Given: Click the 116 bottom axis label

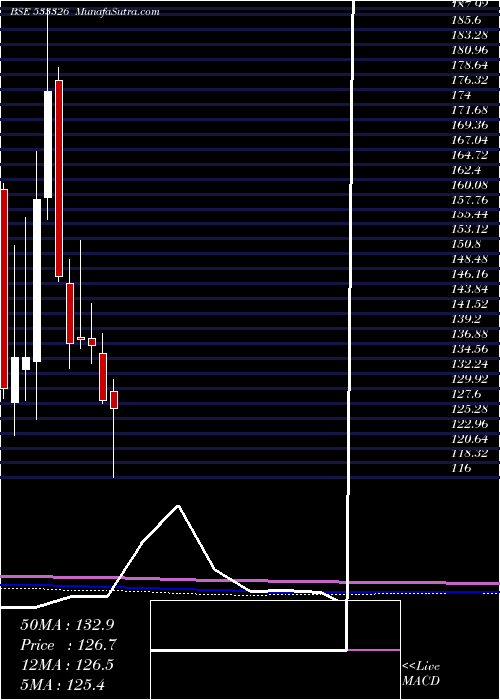Looking at the screenshot, I should (x=461, y=469).
